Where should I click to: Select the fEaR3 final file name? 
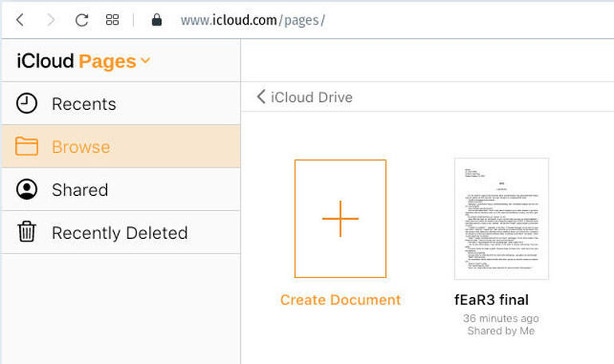click(x=491, y=299)
